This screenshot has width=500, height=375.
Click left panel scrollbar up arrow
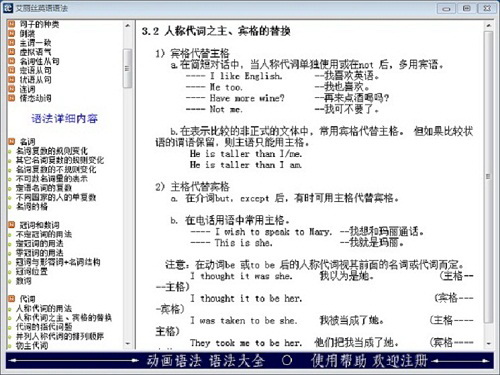click(128, 25)
